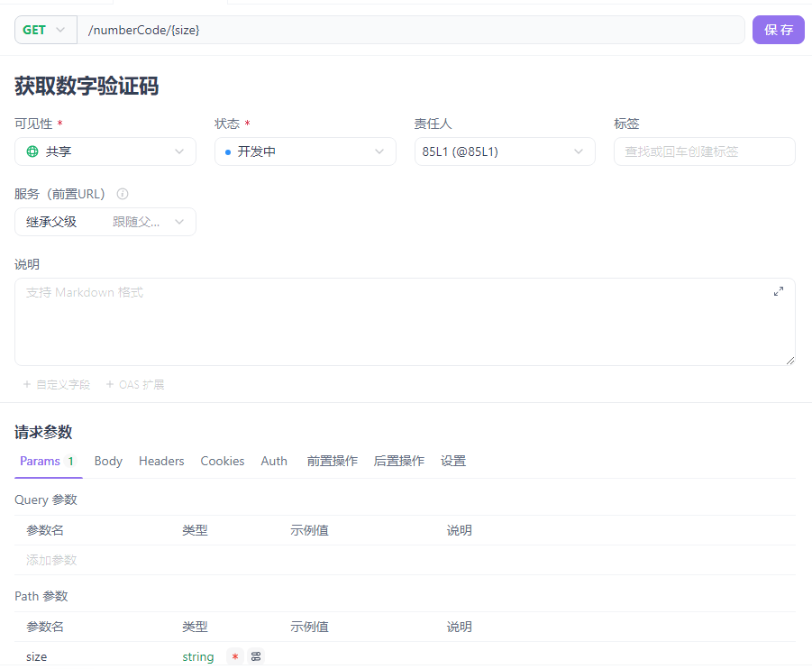
Task: Toggle required asterisk for size parameter
Action: point(235,656)
